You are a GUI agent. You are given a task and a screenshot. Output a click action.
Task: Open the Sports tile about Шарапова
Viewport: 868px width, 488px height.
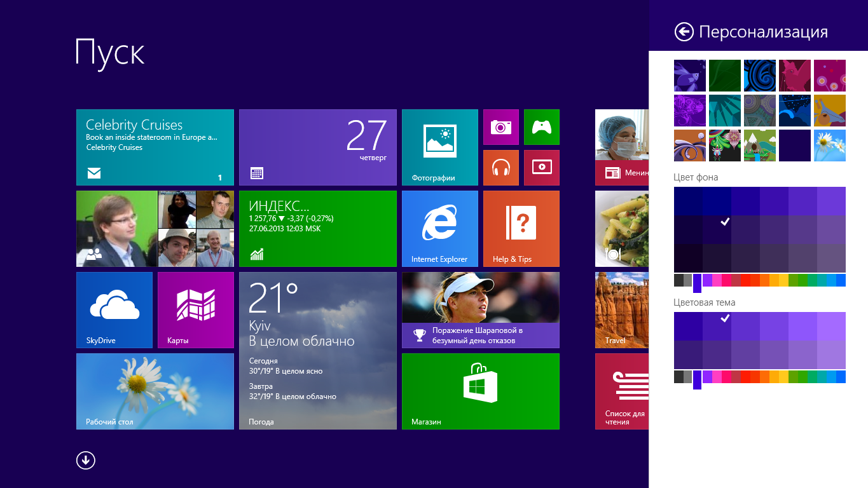coord(481,310)
